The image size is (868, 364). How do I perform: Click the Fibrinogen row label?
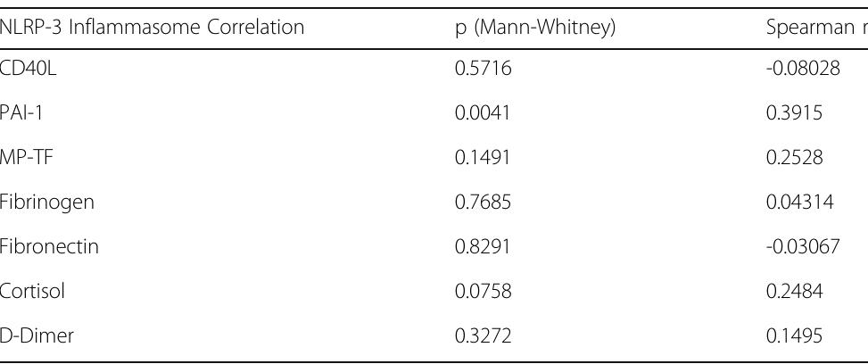47,203
